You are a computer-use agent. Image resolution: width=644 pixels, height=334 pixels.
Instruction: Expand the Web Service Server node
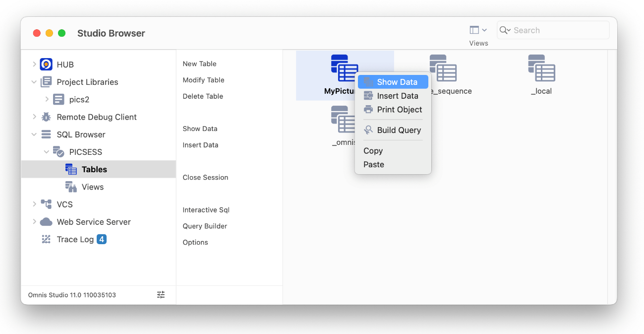click(x=34, y=222)
